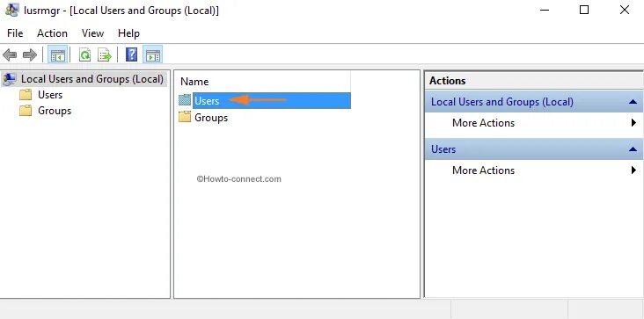Click the Export List toolbar icon
Image resolution: width=644 pixels, height=319 pixels.
click(x=105, y=54)
